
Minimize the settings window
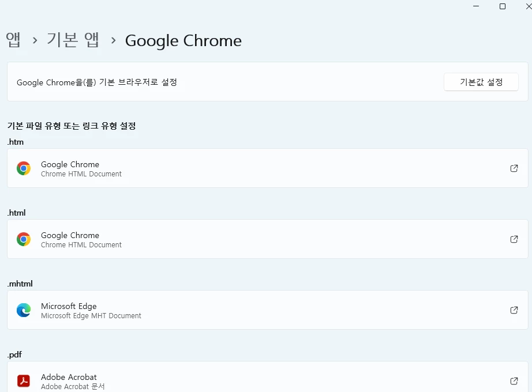[x=476, y=6]
